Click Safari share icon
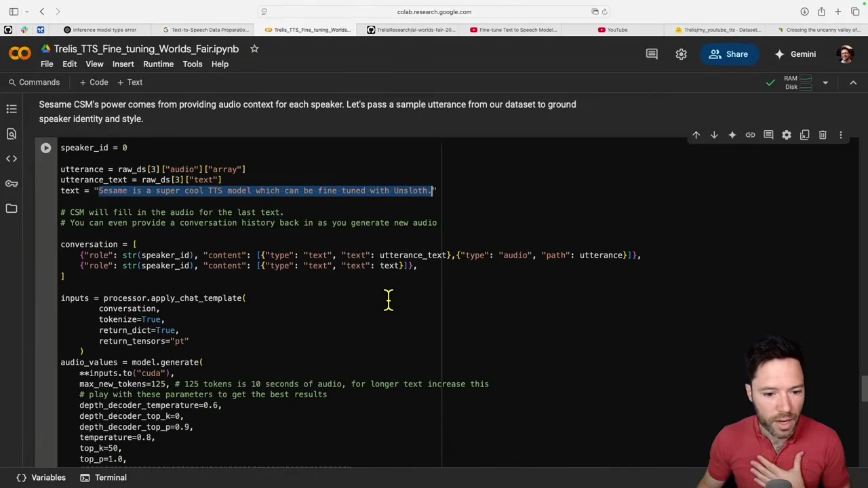The width and height of the screenshot is (868, 488). point(821,12)
